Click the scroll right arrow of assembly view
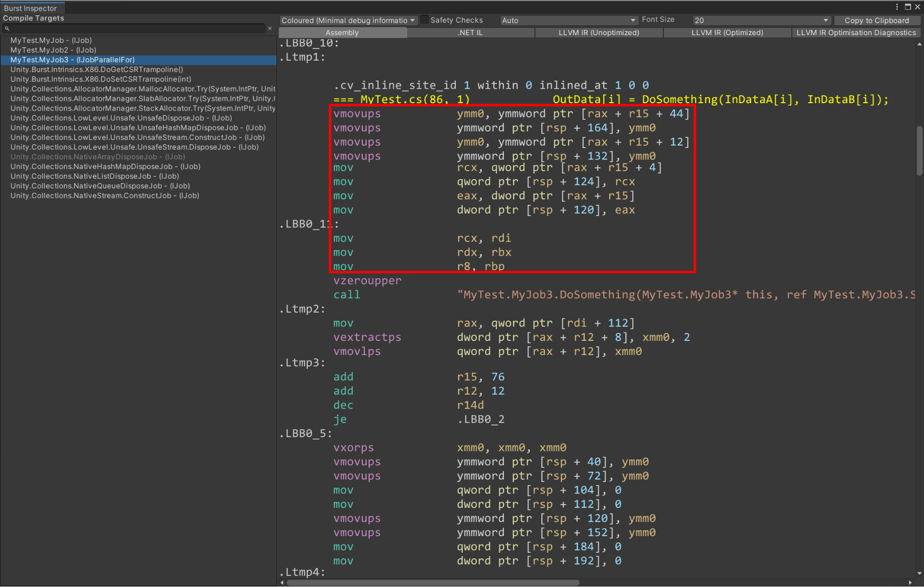Screen dimensions: 924x587 [911, 583]
